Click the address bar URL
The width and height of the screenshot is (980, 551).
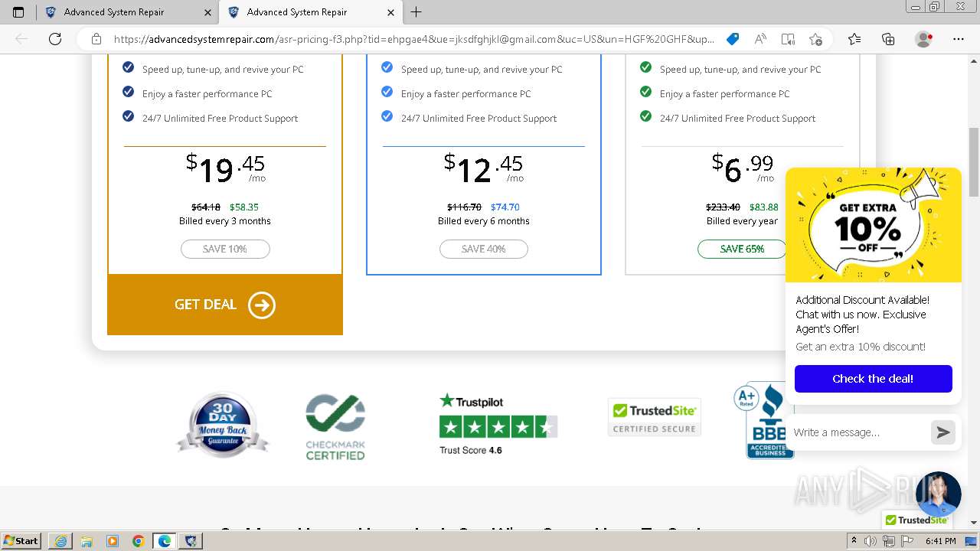click(413, 39)
